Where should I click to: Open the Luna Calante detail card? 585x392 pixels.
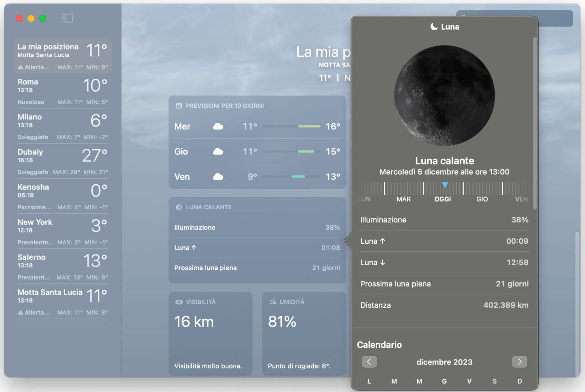[256, 237]
